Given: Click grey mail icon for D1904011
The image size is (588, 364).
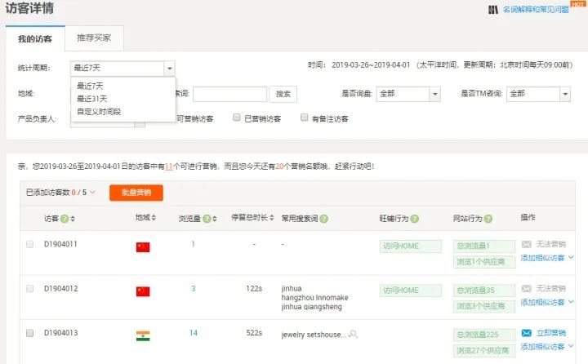Looking at the screenshot, I should coord(527,244).
